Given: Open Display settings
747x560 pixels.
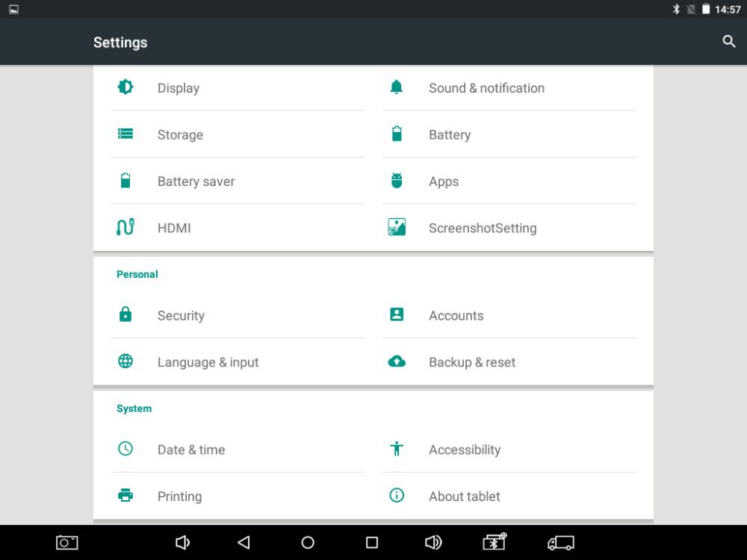Looking at the screenshot, I should [179, 88].
